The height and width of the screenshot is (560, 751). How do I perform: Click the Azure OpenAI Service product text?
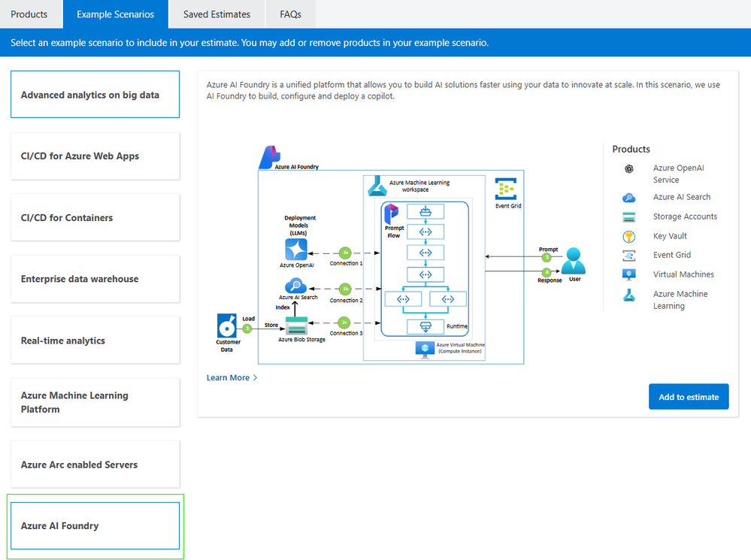678,174
